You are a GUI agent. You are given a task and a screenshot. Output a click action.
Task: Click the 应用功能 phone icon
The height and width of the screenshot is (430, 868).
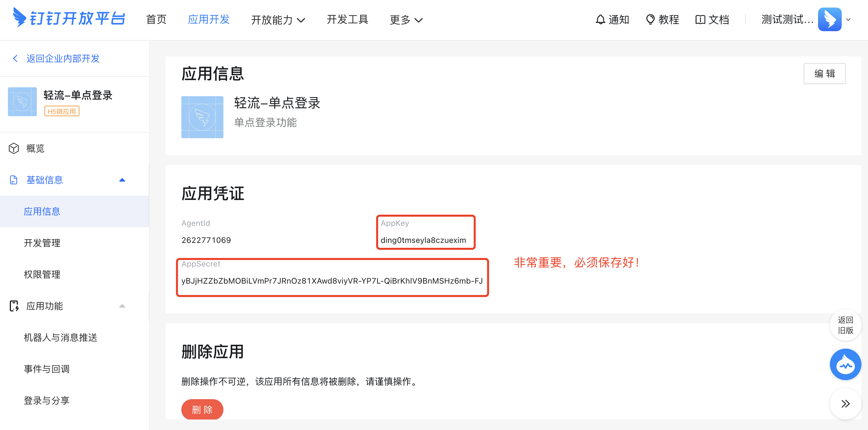point(14,306)
